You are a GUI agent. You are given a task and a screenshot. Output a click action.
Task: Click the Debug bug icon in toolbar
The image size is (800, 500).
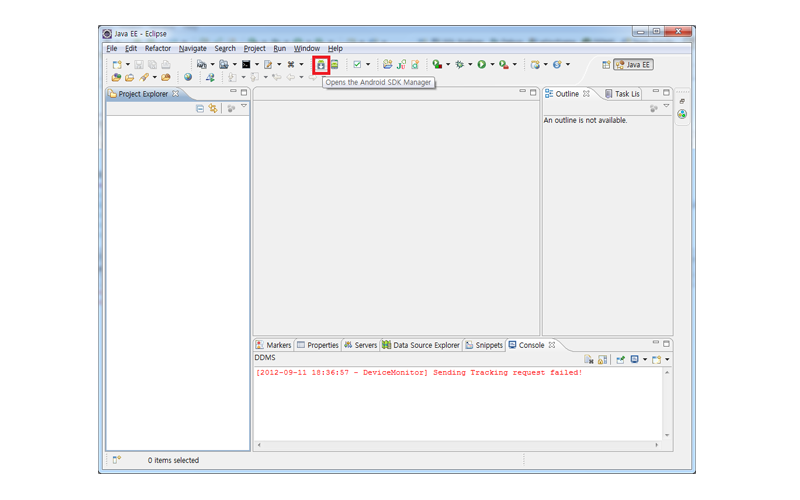(459, 65)
